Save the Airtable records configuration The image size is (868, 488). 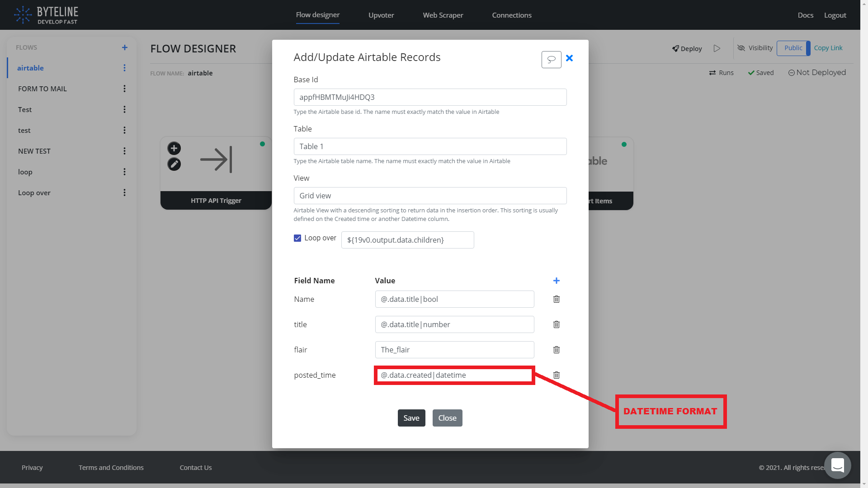pos(411,418)
